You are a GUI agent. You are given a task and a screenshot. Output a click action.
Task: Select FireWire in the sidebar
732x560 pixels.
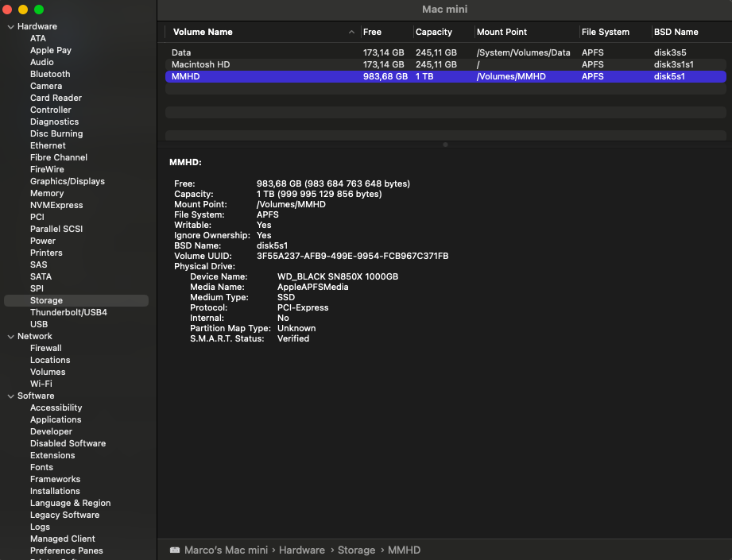point(47,169)
